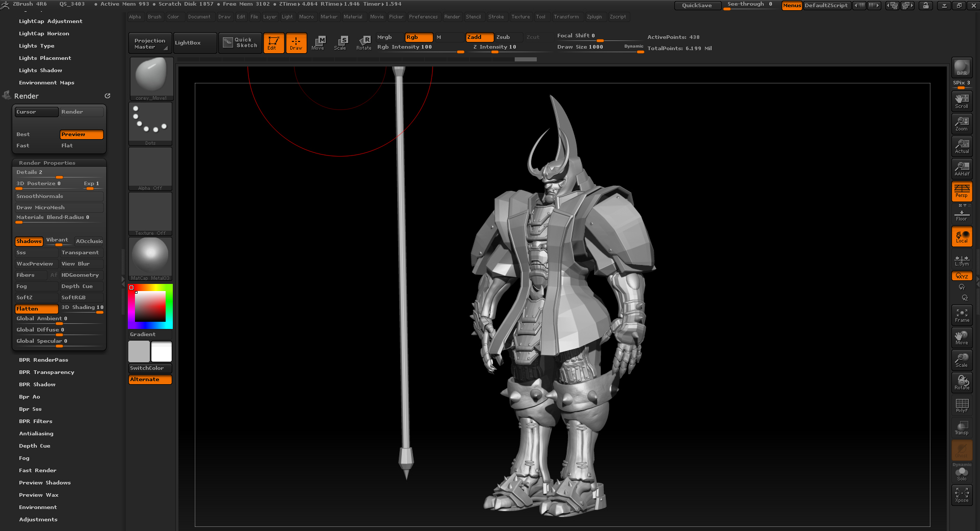Screen dimensions: 980x531
Task: Expand Environment Maps section
Action: click(47, 83)
